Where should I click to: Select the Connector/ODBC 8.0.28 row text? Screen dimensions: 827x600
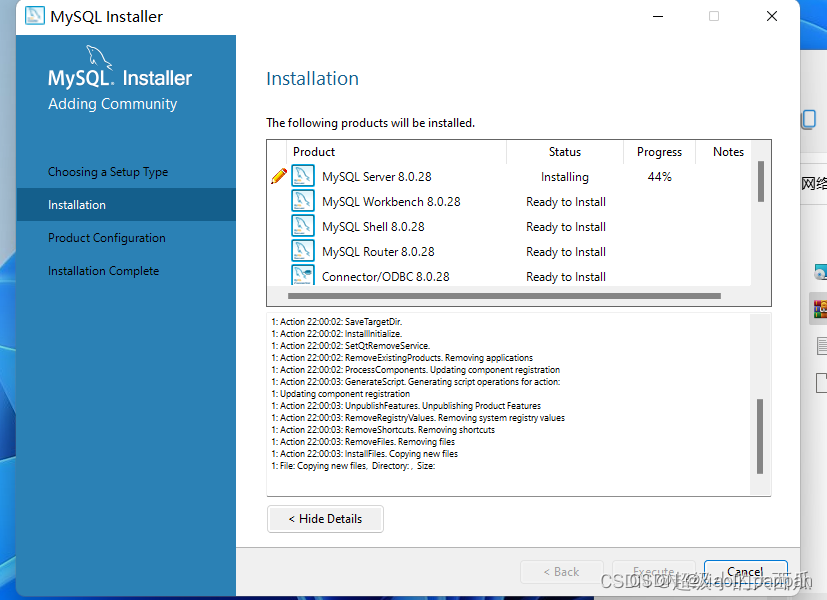coord(386,276)
